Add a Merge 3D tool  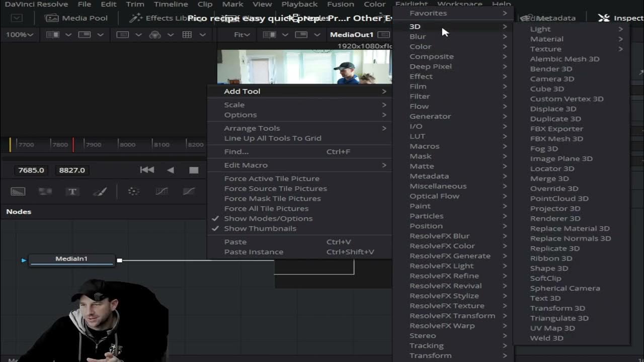(572, 178)
